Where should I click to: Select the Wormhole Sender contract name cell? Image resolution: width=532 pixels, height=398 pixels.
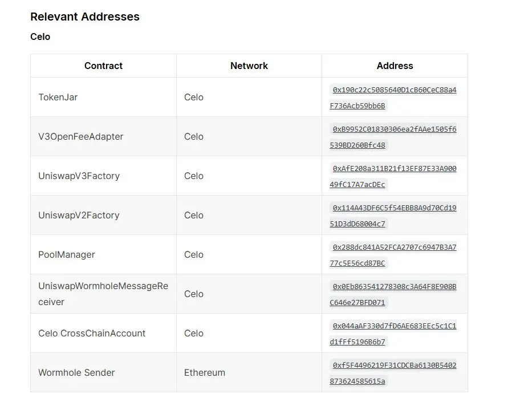click(103, 372)
